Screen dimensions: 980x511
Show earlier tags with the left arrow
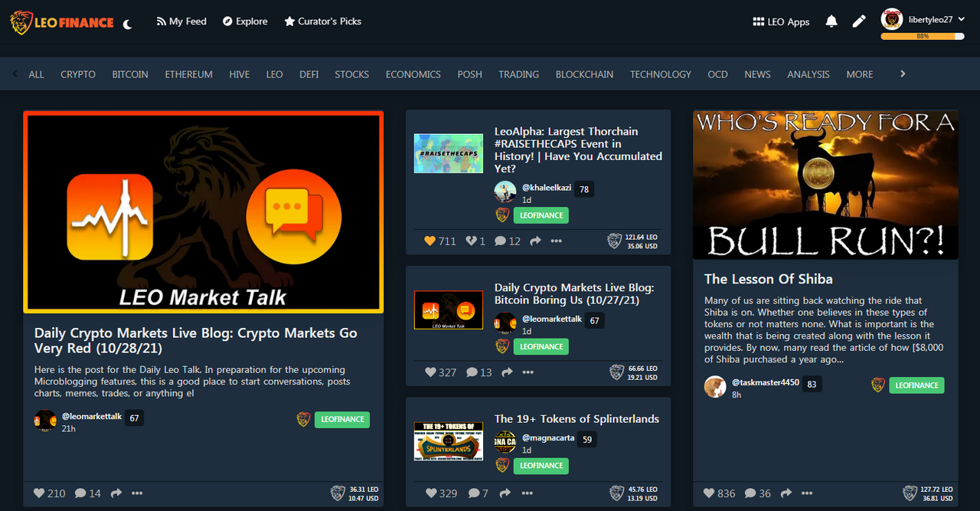pos(15,74)
